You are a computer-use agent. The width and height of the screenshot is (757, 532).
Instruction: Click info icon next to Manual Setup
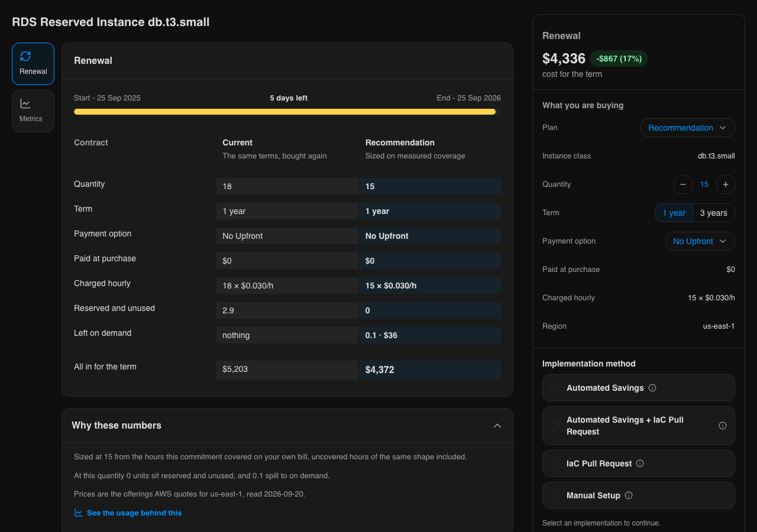(629, 495)
